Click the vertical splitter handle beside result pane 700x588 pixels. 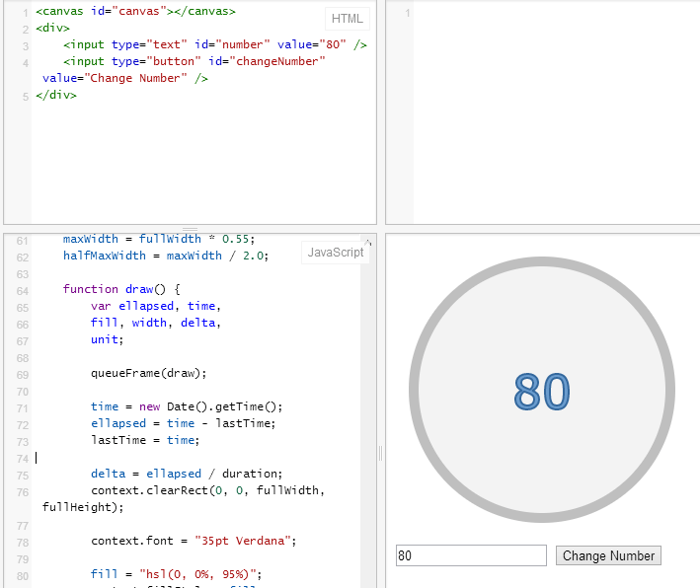[x=381, y=453]
